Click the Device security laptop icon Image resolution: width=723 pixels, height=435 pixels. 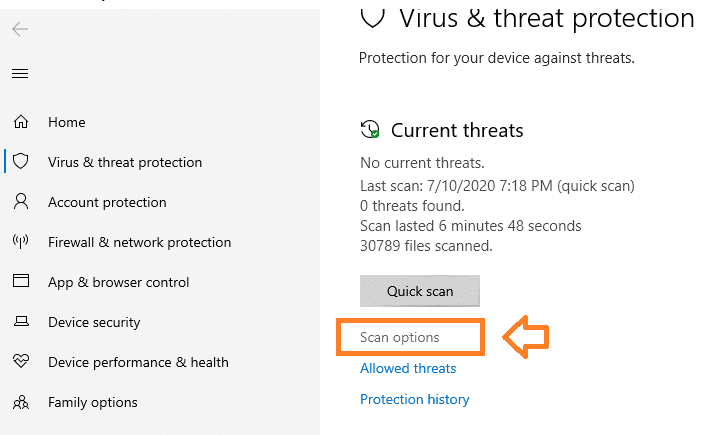(x=20, y=322)
